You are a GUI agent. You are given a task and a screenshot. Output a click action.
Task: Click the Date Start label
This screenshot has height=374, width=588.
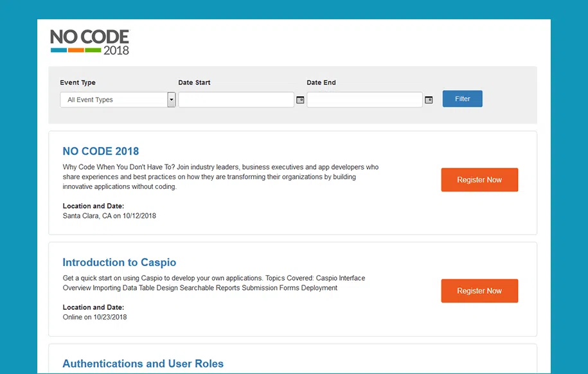(x=194, y=82)
